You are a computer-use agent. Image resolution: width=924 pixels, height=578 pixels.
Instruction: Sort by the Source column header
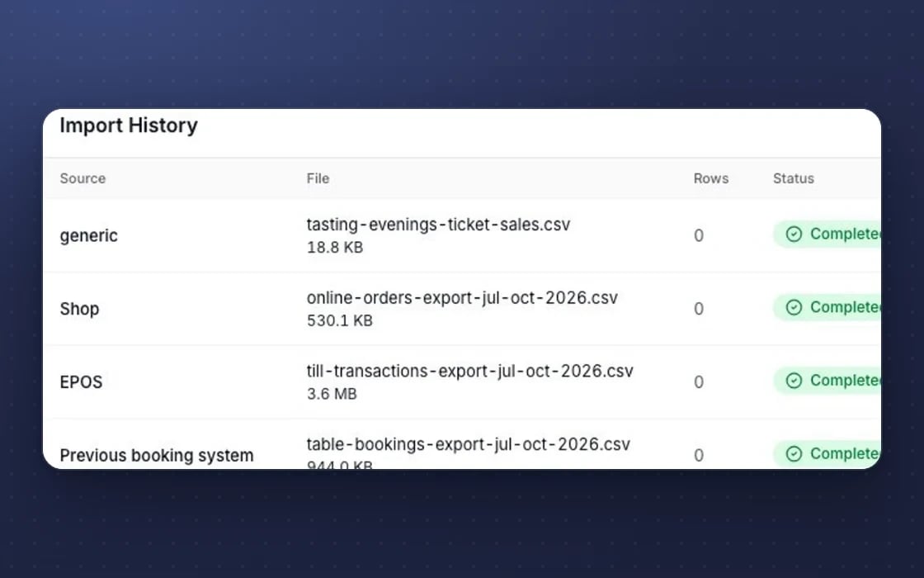[82, 178]
